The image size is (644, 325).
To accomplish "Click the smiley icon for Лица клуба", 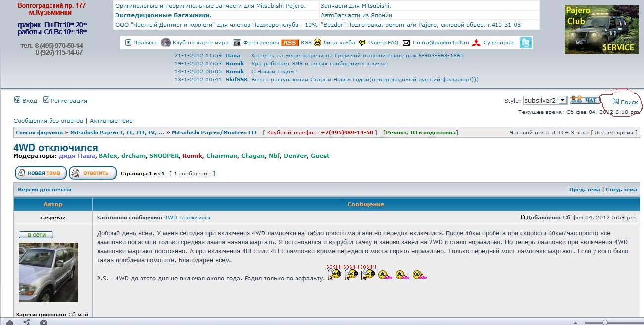I will pyautogui.click(x=317, y=43).
